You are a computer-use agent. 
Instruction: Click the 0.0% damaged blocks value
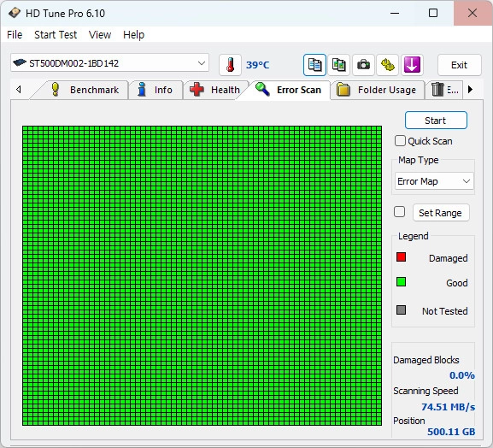(x=462, y=375)
